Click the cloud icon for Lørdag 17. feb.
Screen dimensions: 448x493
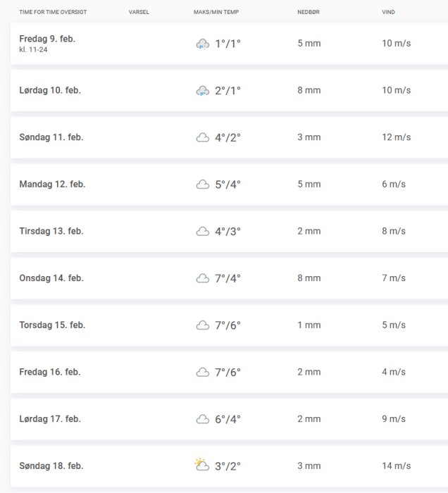point(202,419)
